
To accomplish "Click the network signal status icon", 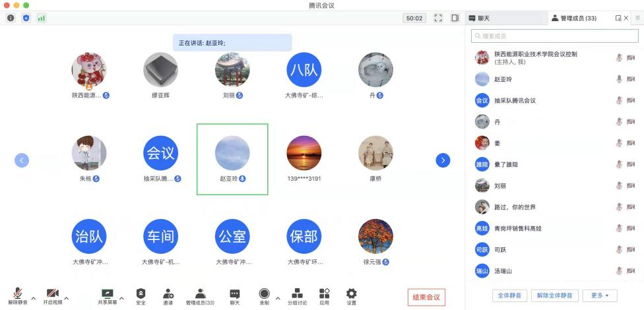I will (x=42, y=18).
